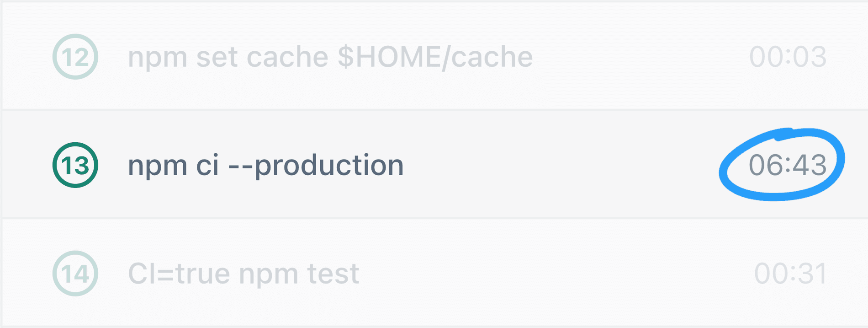Select the blue hand-drawn circle annotation
Viewport: 868px width, 328px height.
[x=731, y=183]
